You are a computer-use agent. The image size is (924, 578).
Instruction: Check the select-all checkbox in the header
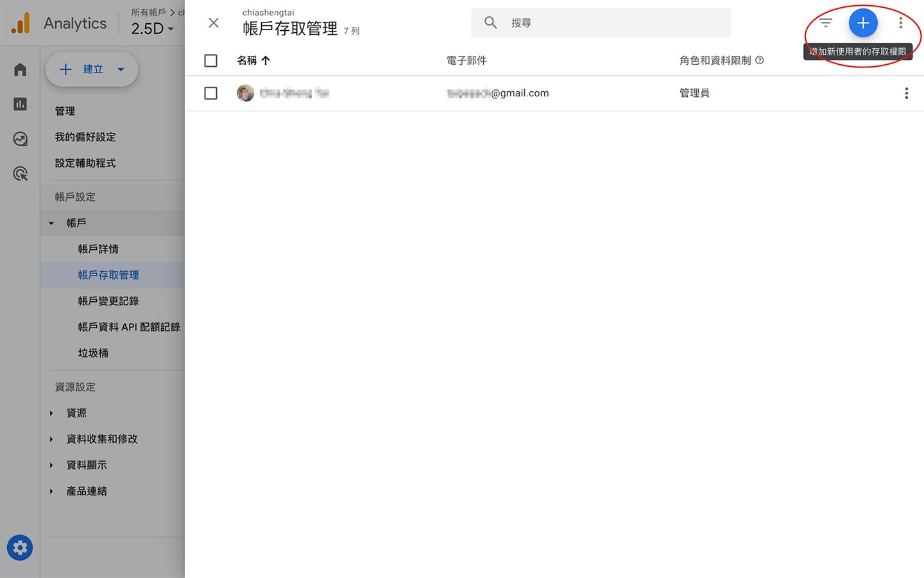click(x=210, y=60)
